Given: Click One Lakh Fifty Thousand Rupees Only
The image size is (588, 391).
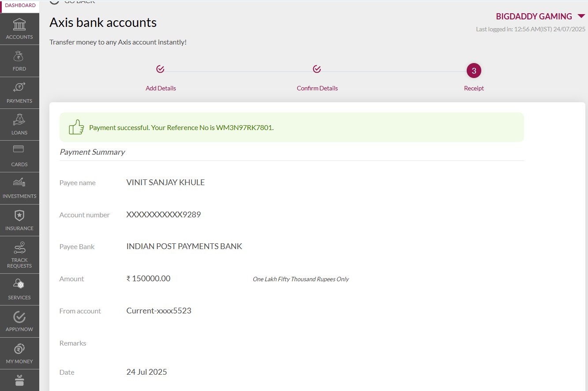Looking at the screenshot, I should [x=301, y=279].
